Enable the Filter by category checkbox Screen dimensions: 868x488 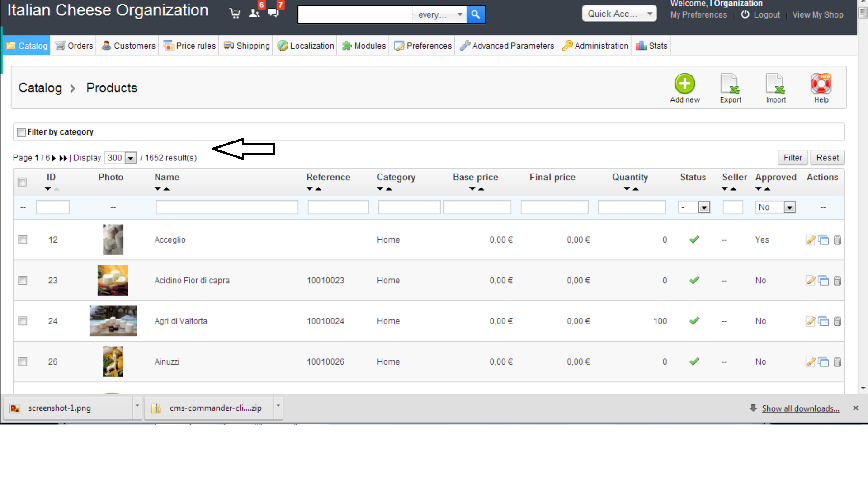[x=21, y=132]
